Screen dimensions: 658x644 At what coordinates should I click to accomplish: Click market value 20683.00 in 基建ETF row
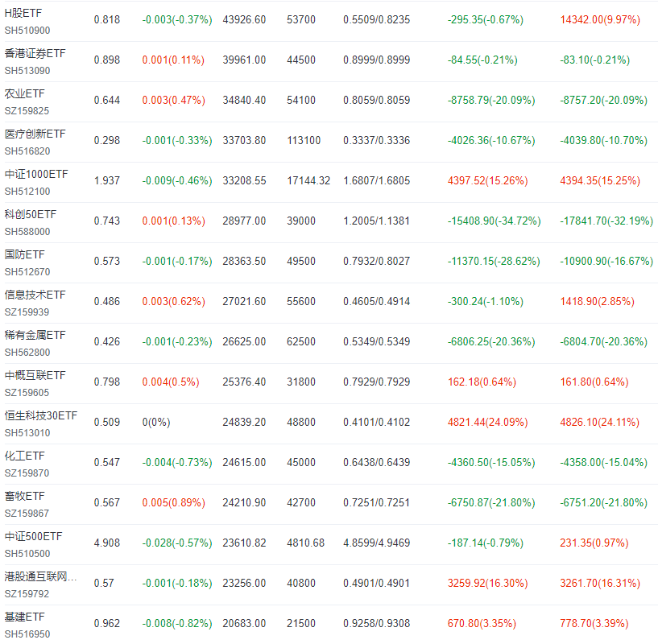[244, 624]
